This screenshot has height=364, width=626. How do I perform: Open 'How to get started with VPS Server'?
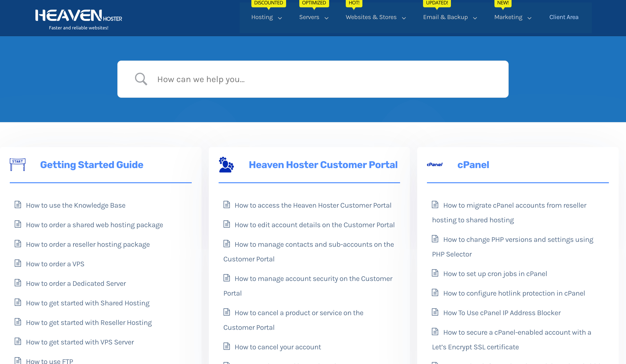[80, 342]
